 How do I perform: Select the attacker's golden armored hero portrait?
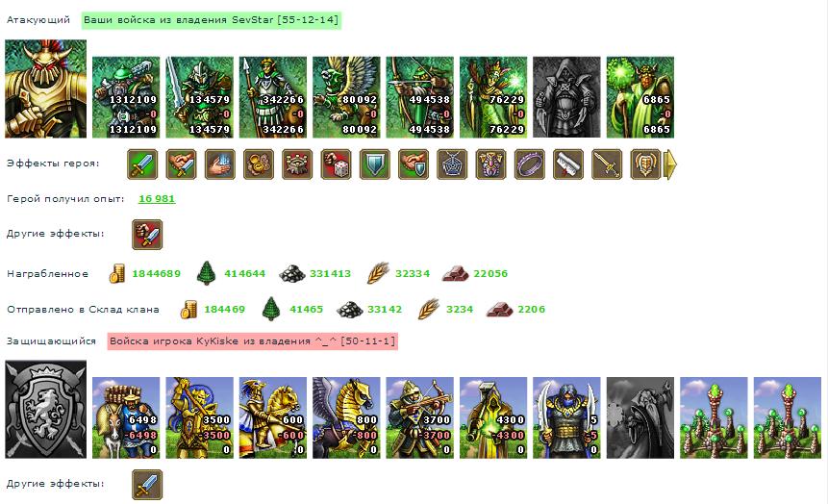[x=46, y=88]
